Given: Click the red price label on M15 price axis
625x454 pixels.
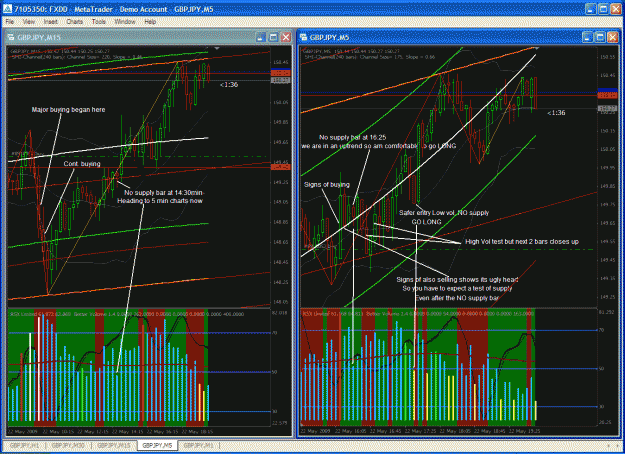Looking at the screenshot, I should pos(281,167).
